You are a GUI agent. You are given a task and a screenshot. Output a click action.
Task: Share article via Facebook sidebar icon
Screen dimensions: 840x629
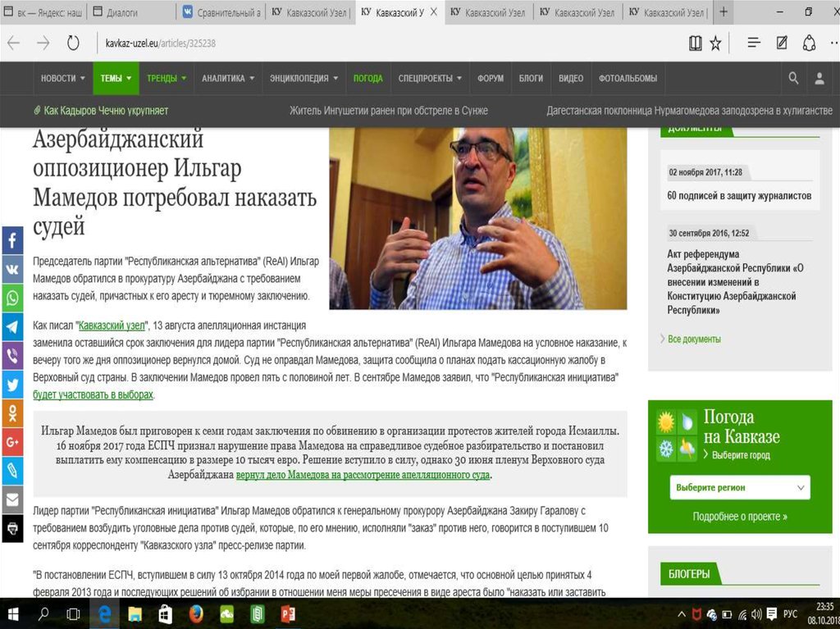tap(12, 241)
